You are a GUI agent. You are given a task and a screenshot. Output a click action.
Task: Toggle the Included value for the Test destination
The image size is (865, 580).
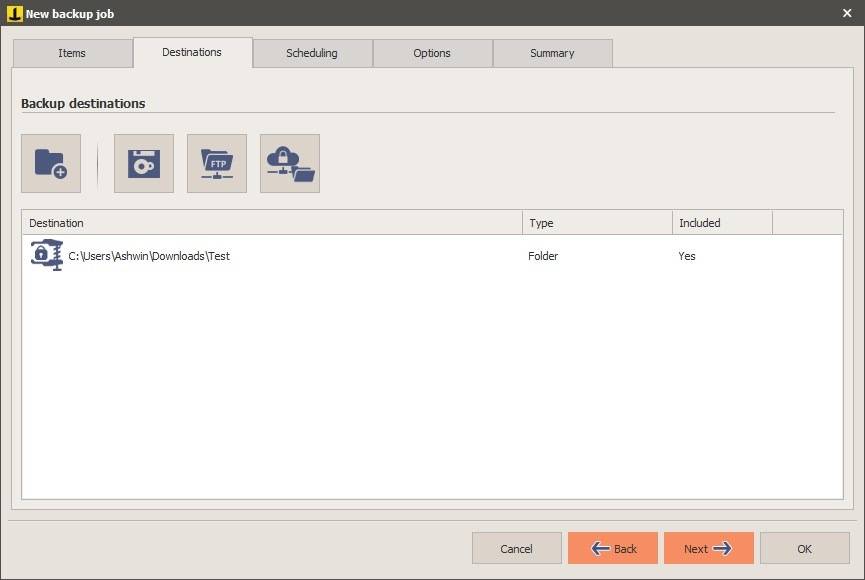coord(687,256)
